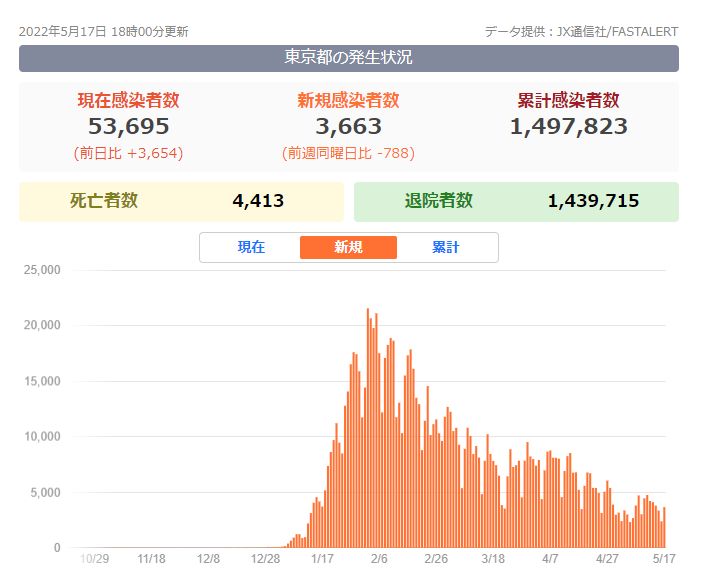Click the 11/18 x-axis date label
The image size is (706, 572).
(x=151, y=559)
